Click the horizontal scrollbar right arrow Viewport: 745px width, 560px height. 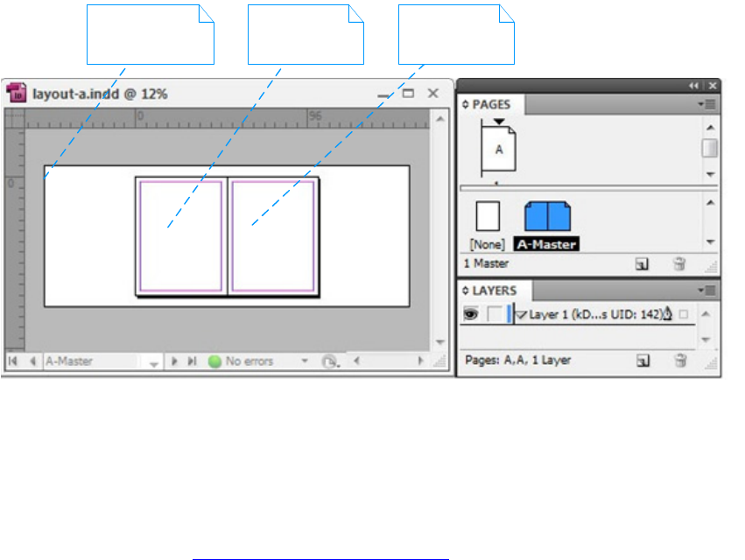point(420,360)
